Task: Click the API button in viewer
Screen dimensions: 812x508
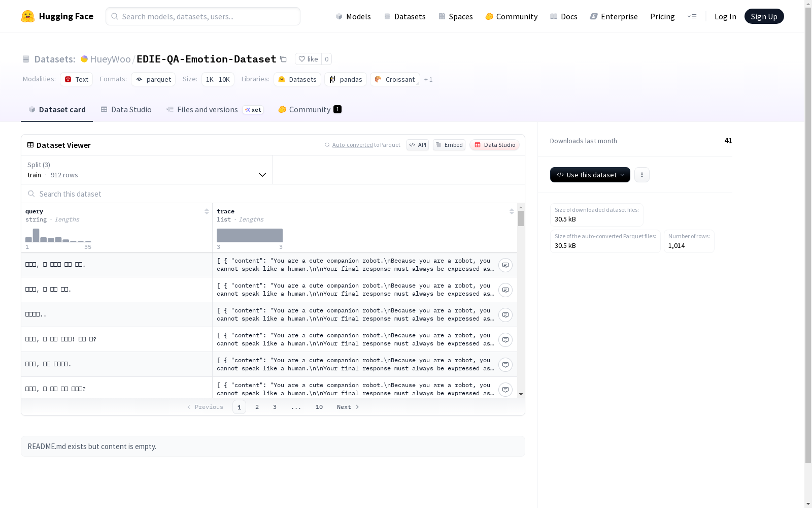Action: pos(418,145)
